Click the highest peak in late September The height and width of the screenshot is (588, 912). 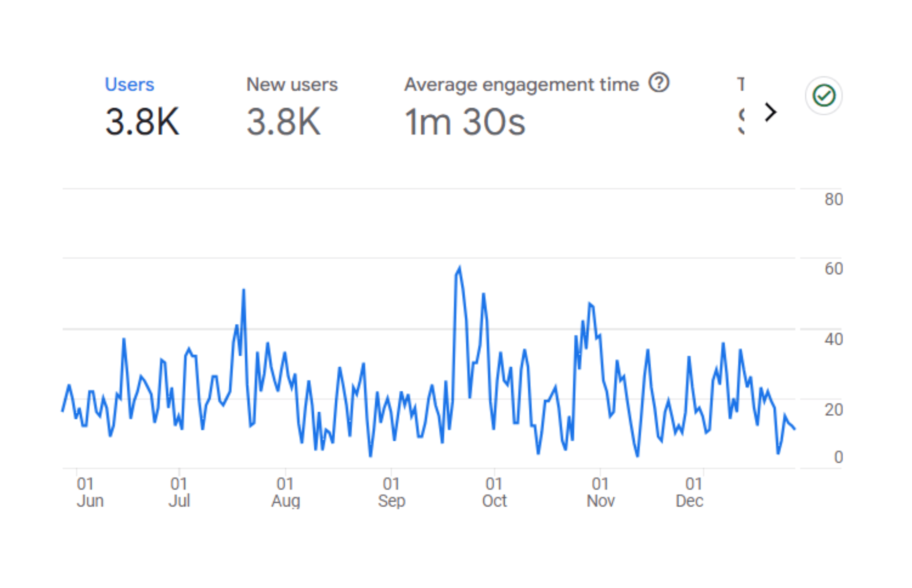[x=460, y=267]
